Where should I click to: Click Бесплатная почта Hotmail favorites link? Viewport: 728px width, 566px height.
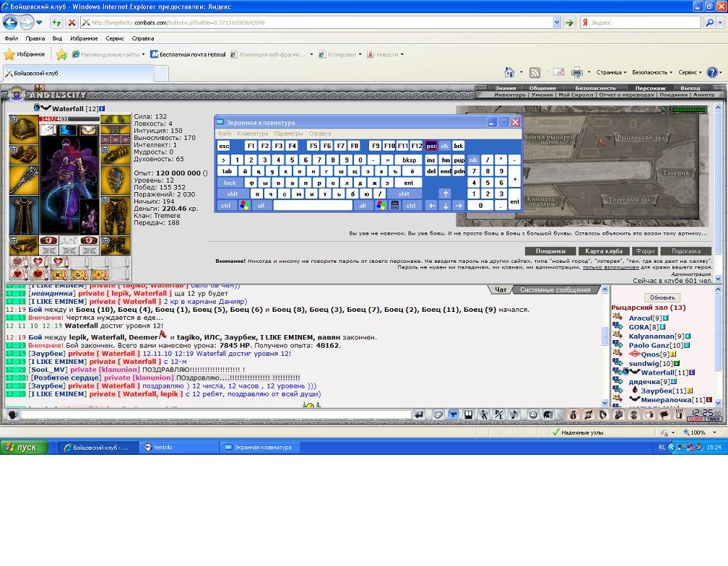(x=188, y=55)
